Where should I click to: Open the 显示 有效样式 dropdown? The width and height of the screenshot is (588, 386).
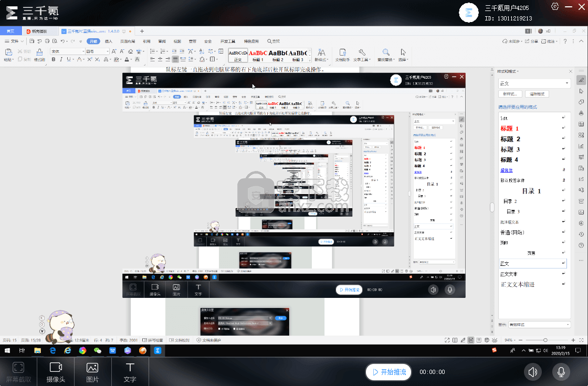point(539,325)
